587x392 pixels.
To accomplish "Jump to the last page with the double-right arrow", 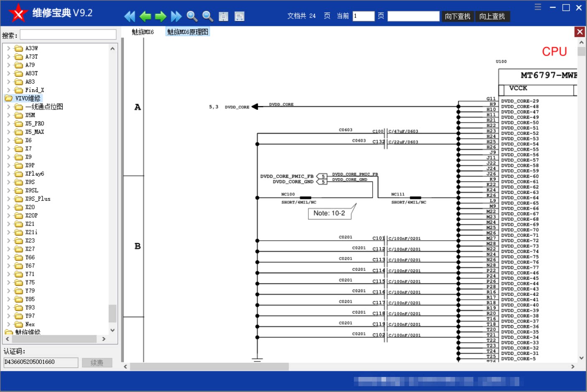I will (x=176, y=16).
